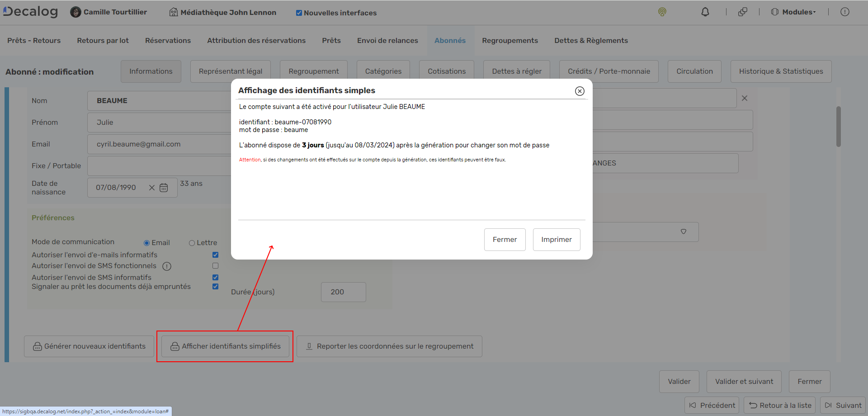Switch to the Cotisations tab
The image size is (868, 416).
point(446,71)
